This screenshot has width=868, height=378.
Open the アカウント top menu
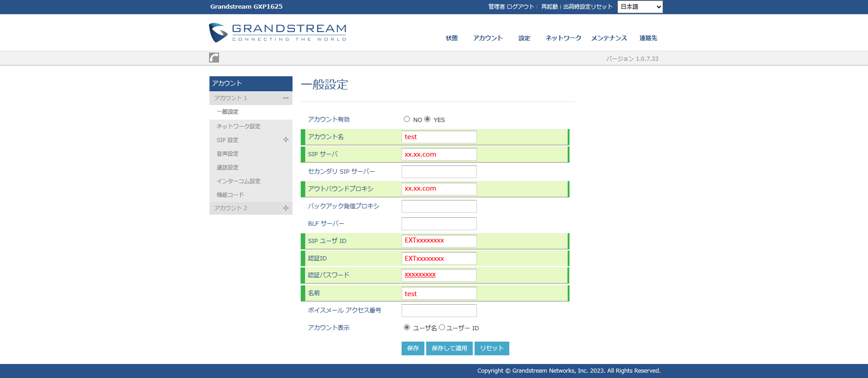(x=488, y=38)
